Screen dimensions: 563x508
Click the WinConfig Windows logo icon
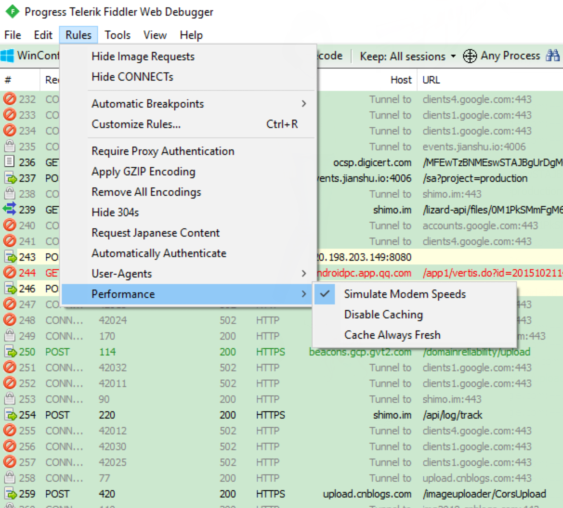(x=7, y=56)
